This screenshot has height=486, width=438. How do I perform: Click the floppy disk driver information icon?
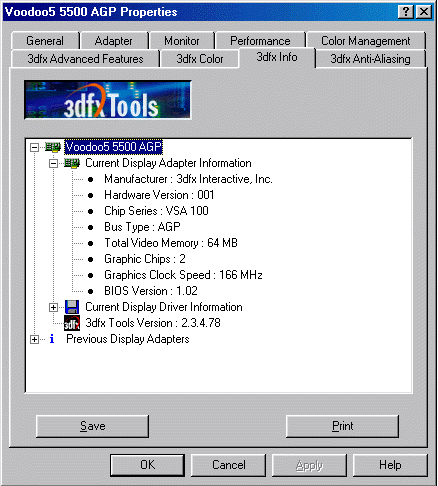coord(72,307)
